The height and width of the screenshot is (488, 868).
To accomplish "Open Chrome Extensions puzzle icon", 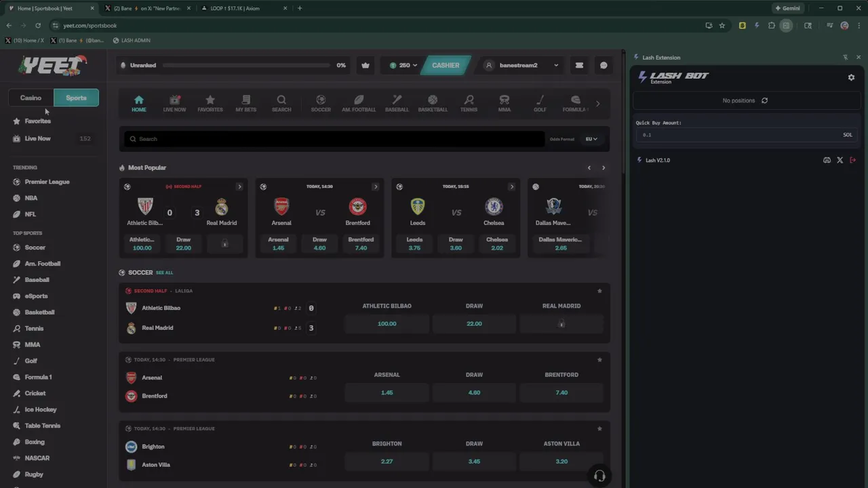I will 772,25.
